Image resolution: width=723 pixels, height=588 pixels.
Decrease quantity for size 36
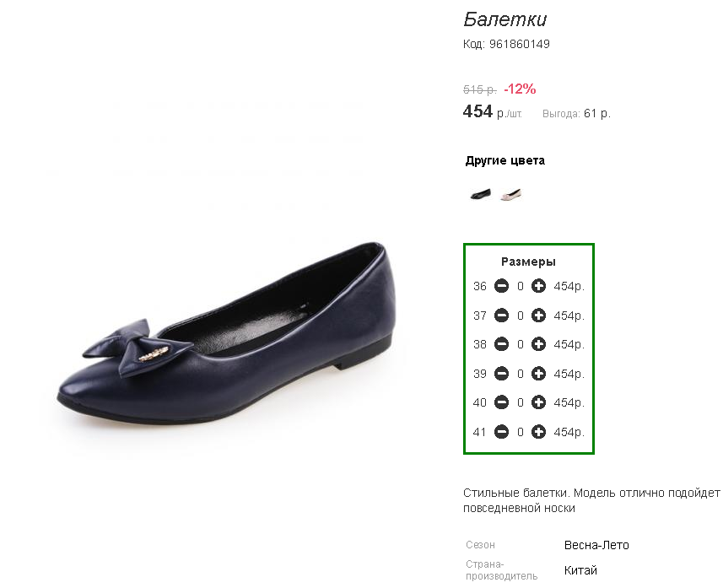(x=501, y=286)
